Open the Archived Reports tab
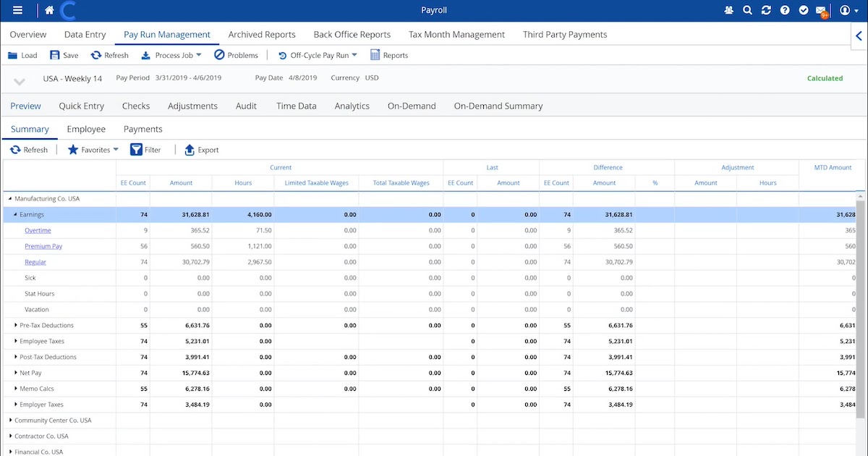Image resolution: width=868 pixels, height=456 pixels. pos(262,34)
